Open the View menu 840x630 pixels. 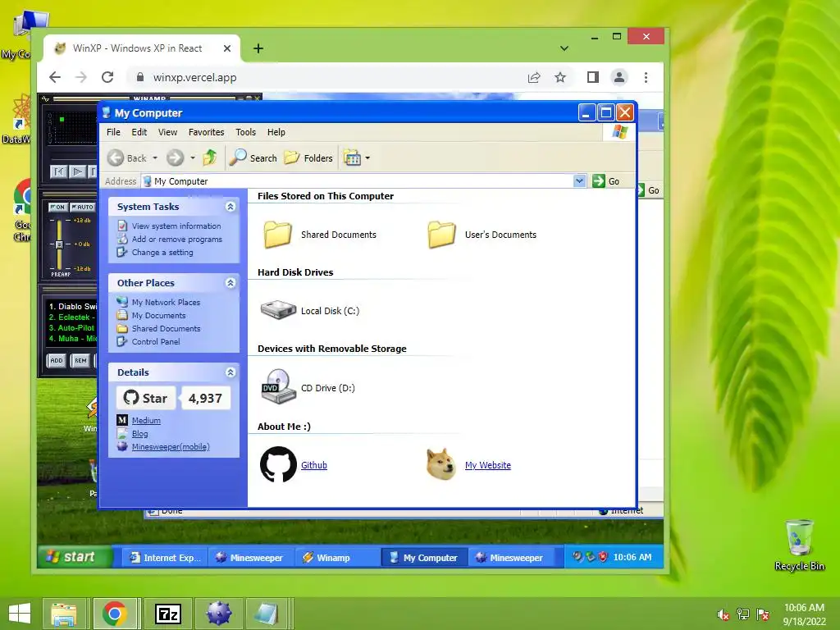coord(167,132)
